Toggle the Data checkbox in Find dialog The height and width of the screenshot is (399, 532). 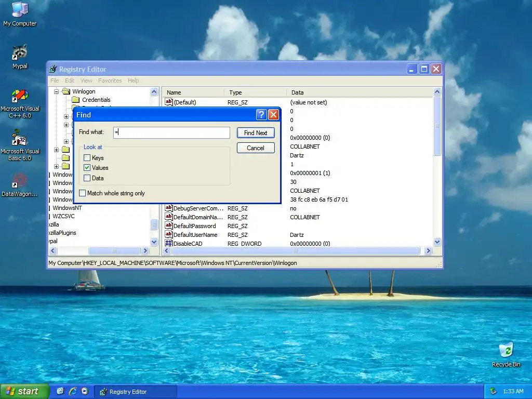[87, 178]
